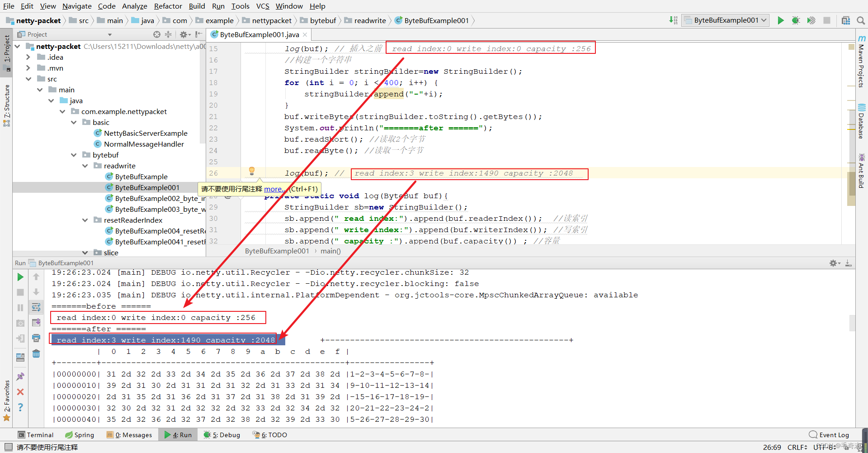The width and height of the screenshot is (868, 453).
Task: Click the up stack trace arrow
Action: coord(36,277)
